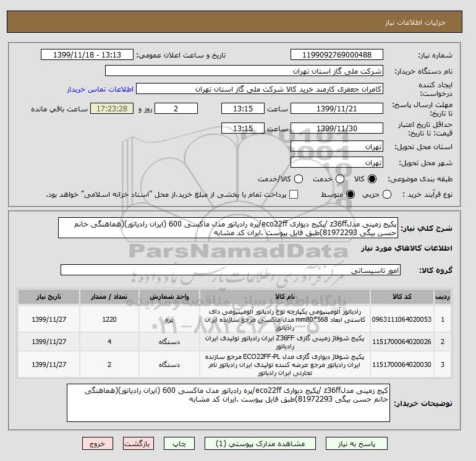Click the quantity cell 1220
The width and height of the screenshot is (476, 461).
[109, 320]
